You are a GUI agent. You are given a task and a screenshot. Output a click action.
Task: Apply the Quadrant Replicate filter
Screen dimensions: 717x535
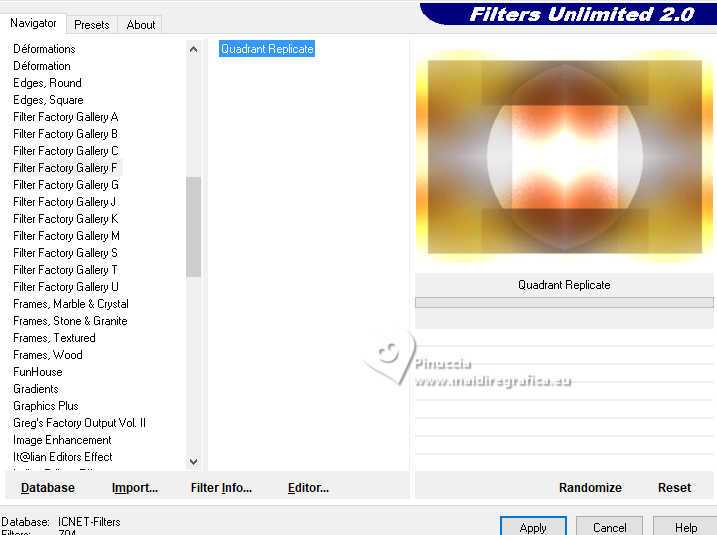533,527
